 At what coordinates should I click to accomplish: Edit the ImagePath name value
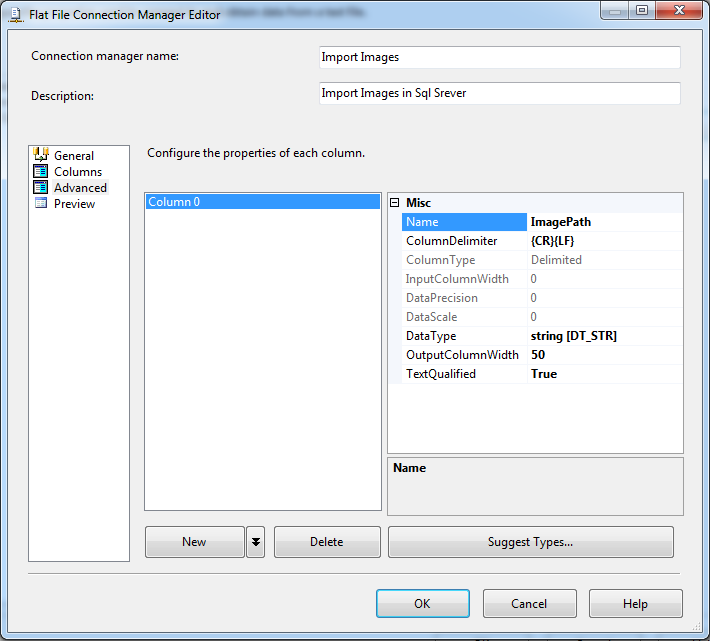pyautogui.click(x=604, y=222)
